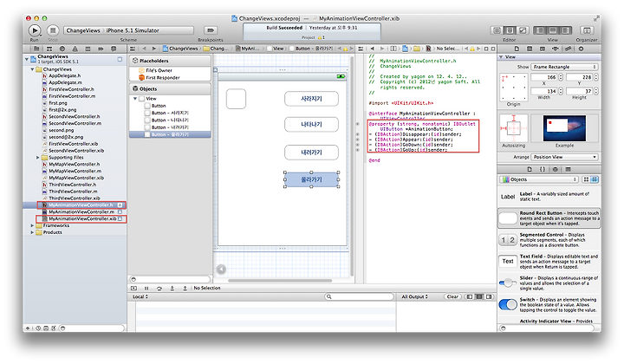Open the Identity inspector tab
624x364 pixels.
542,49
